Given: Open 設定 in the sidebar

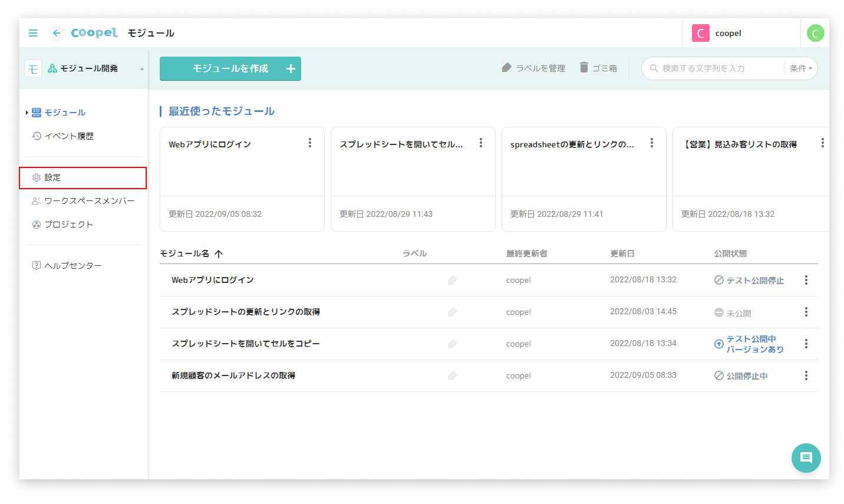Looking at the screenshot, I should pos(83,177).
